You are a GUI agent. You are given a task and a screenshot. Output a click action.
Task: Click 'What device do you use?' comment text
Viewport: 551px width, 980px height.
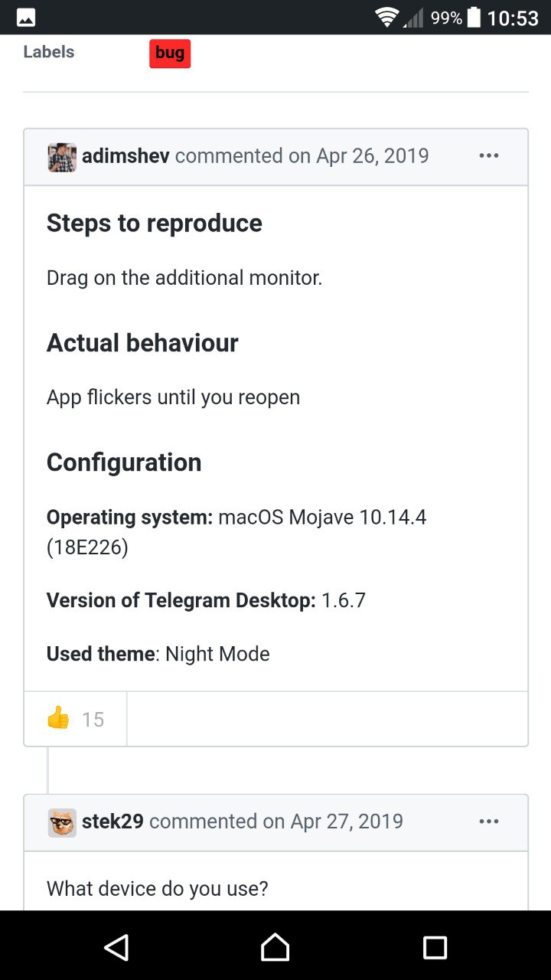[158, 888]
